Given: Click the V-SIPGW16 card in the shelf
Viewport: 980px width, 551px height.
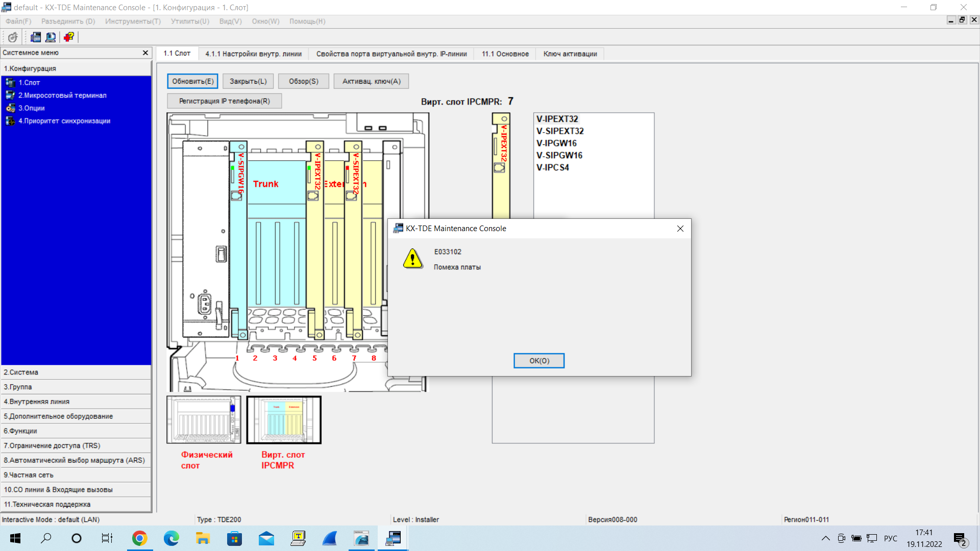Looking at the screenshot, I should point(238,240).
